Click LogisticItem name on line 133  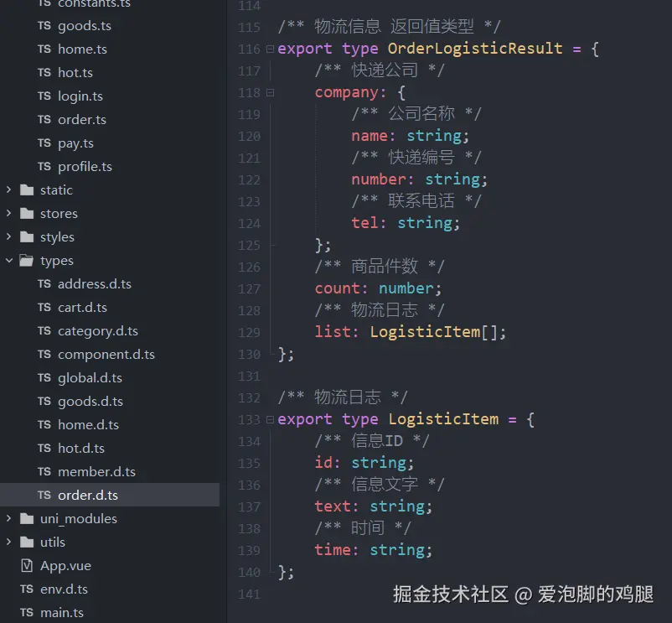pos(443,419)
